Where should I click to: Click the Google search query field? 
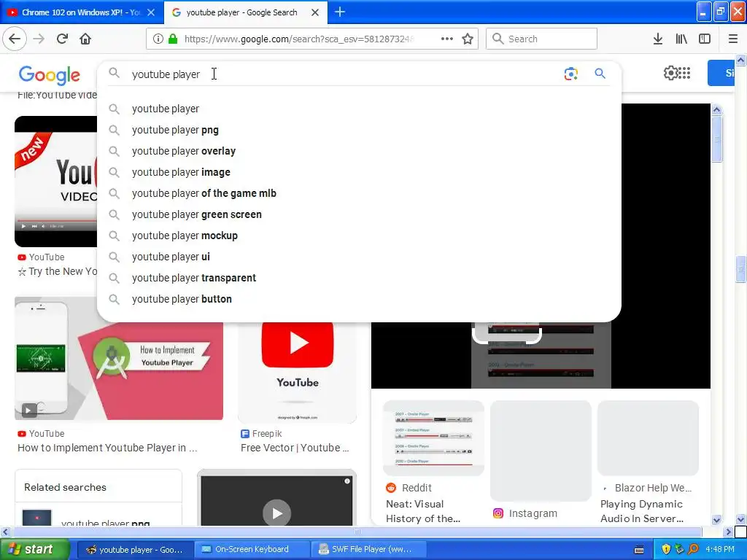point(343,74)
